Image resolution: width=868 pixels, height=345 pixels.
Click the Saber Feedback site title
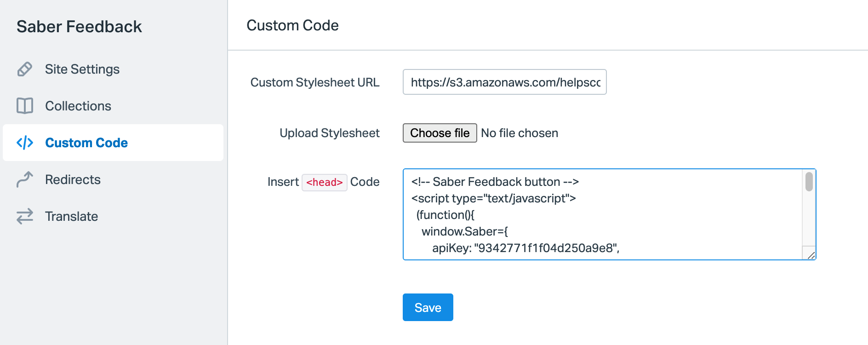[x=79, y=27]
